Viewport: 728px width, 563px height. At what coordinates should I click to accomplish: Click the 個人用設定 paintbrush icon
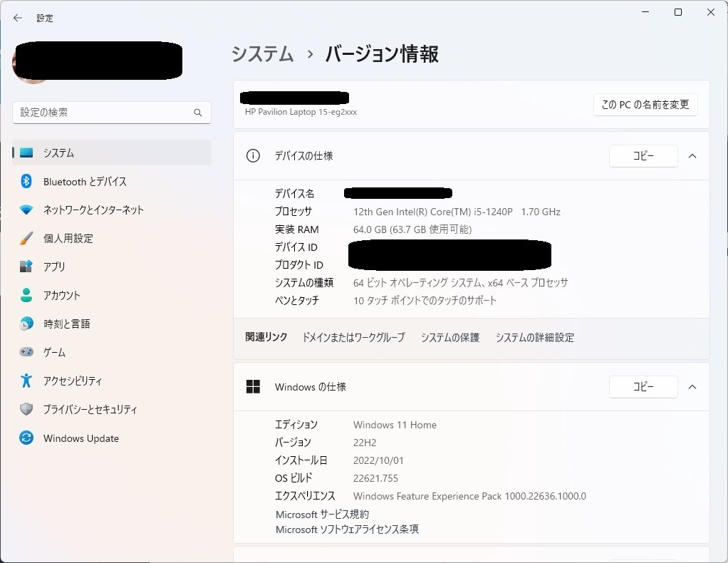26,238
